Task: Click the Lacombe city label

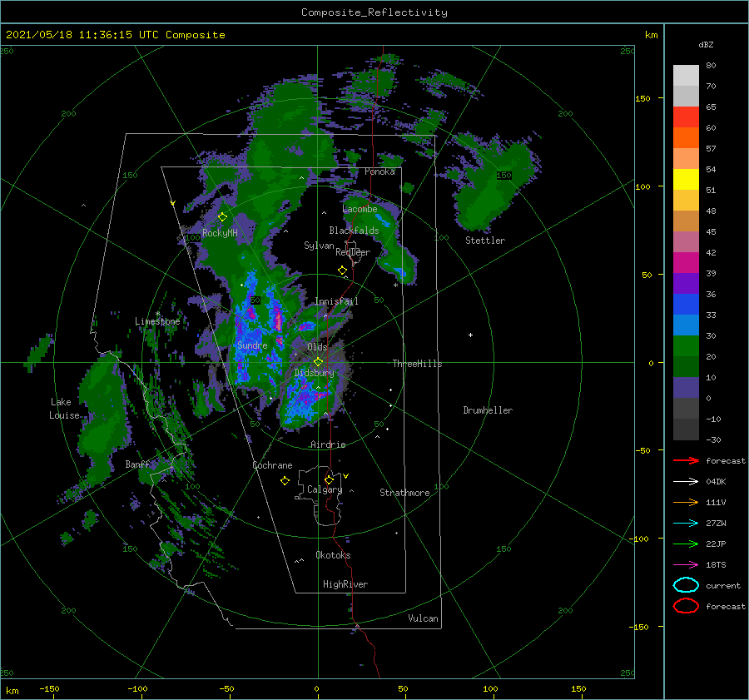Action: click(x=360, y=209)
